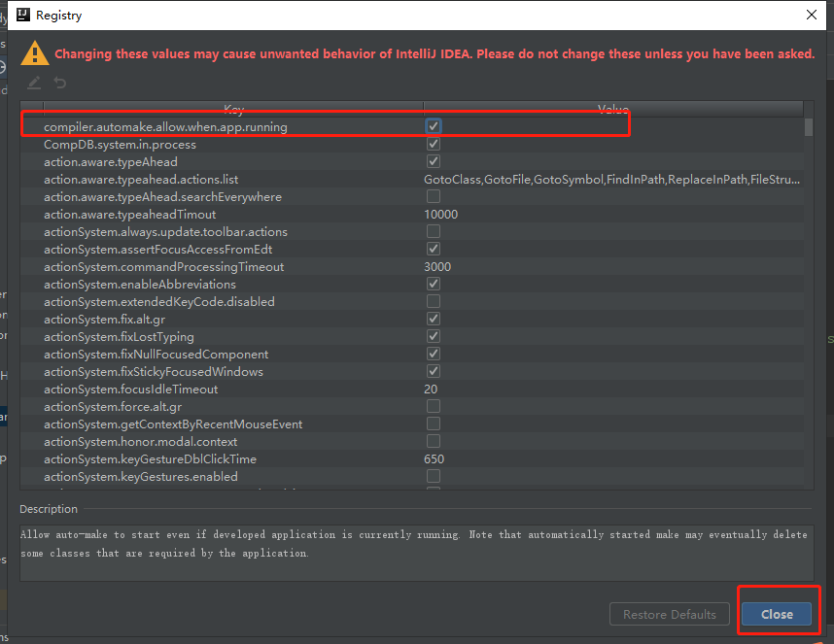834x644 pixels.
Task: Click the Restore Defaults button
Action: (670, 614)
